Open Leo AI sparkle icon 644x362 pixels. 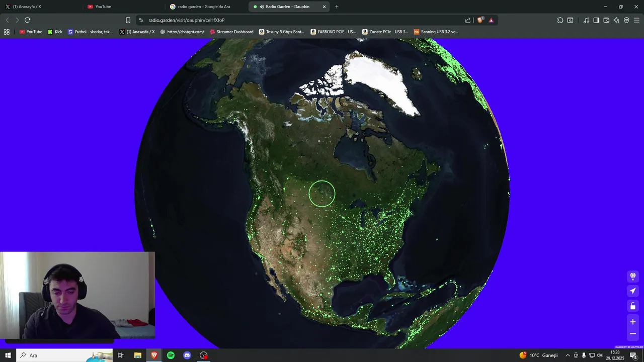click(616, 20)
